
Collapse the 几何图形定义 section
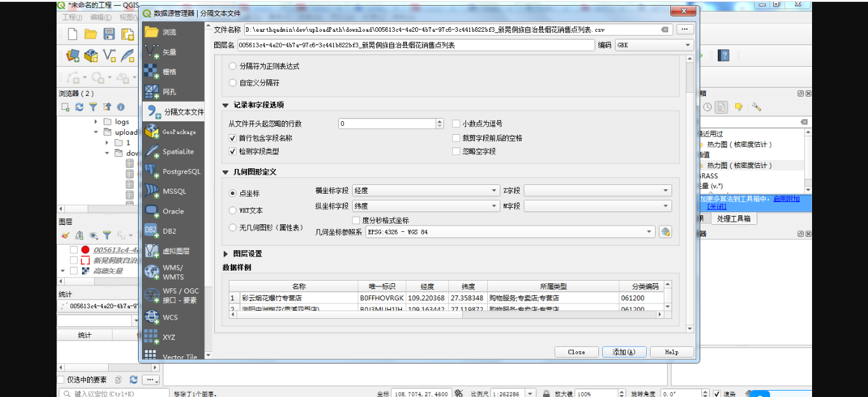coord(225,172)
